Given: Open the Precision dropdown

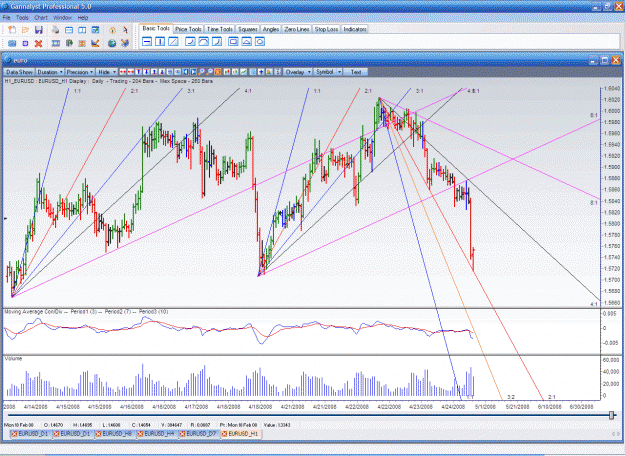Looking at the screenshot, I should [x=80, y=72].
